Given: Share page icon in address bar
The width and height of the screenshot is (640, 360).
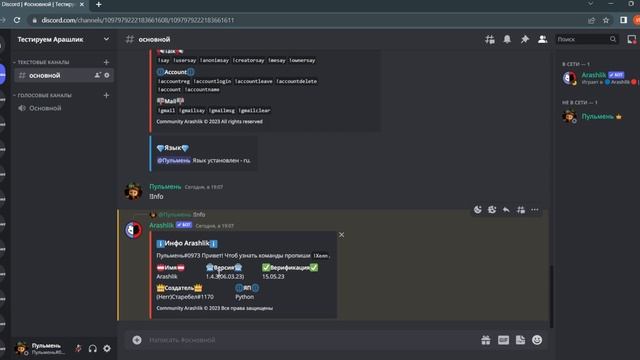Looking at the screenshot, I should point(591,20).
